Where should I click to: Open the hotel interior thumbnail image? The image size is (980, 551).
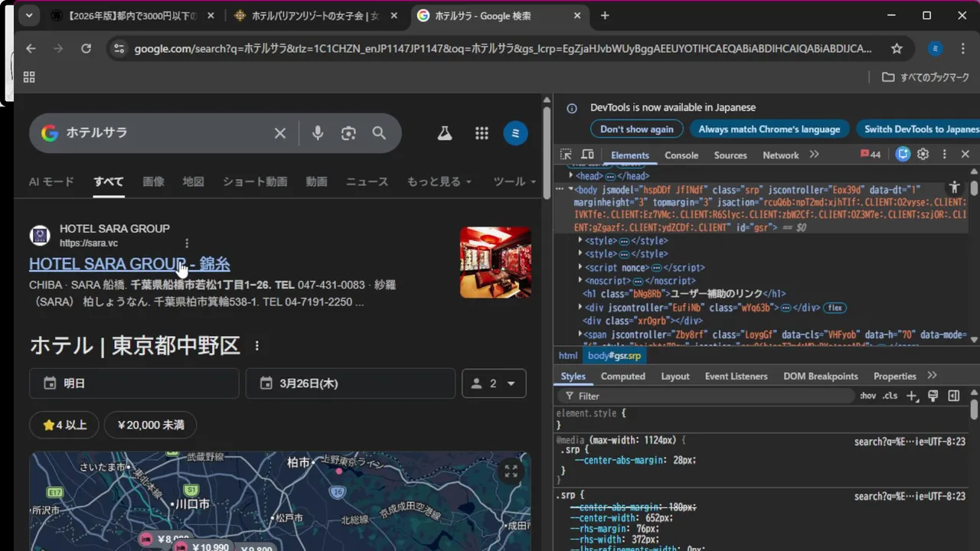[495, 262]
